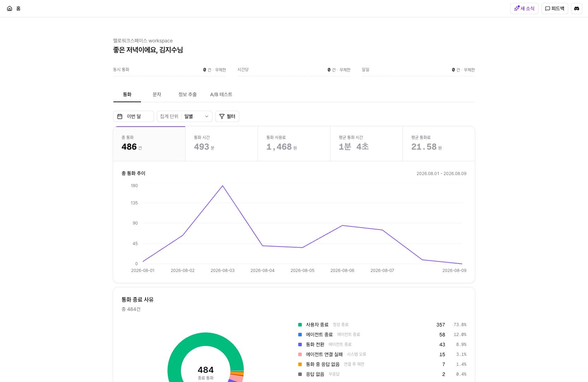The width and height of the screenshot is (588, 382).
Task: Switch to the 정보 추출 tab
Action: click(x=188, y=94)
